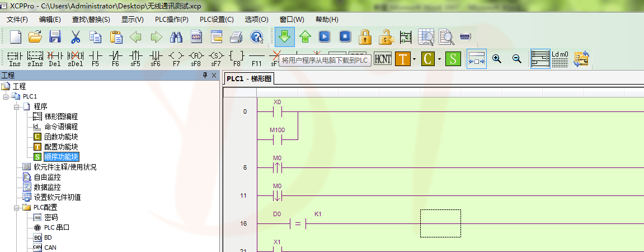Insert a normally open contact F5

click(x=95, y=59)
